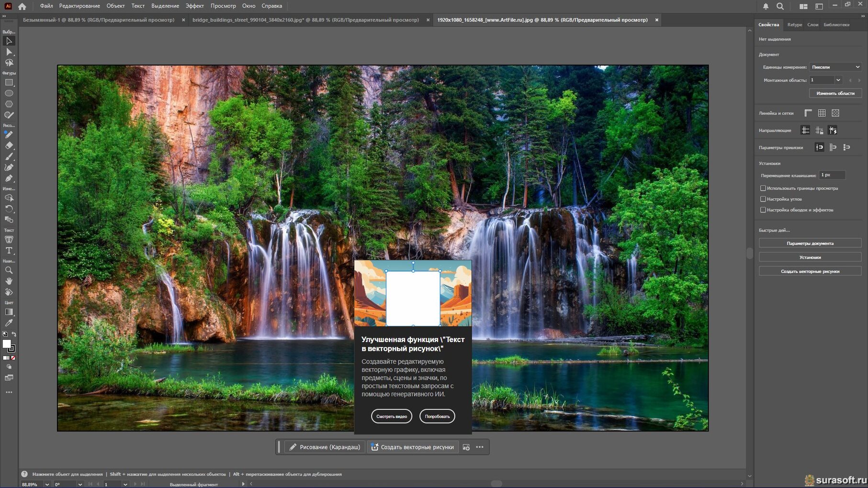The image size is (868, 488).
Task: Switch to the Слои panel tab
Action: coord(812,25)
